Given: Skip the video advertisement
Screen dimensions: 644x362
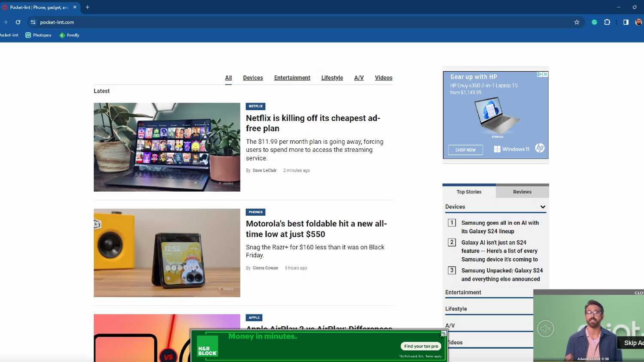Looking at the screenshot, I should click(x=631, y=343).
